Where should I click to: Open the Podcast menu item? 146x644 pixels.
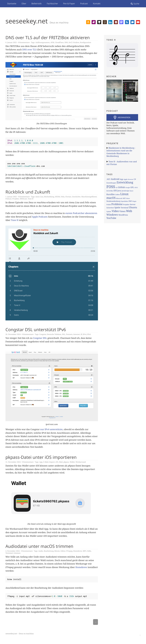pyautogui.click(x=84, y=4)
